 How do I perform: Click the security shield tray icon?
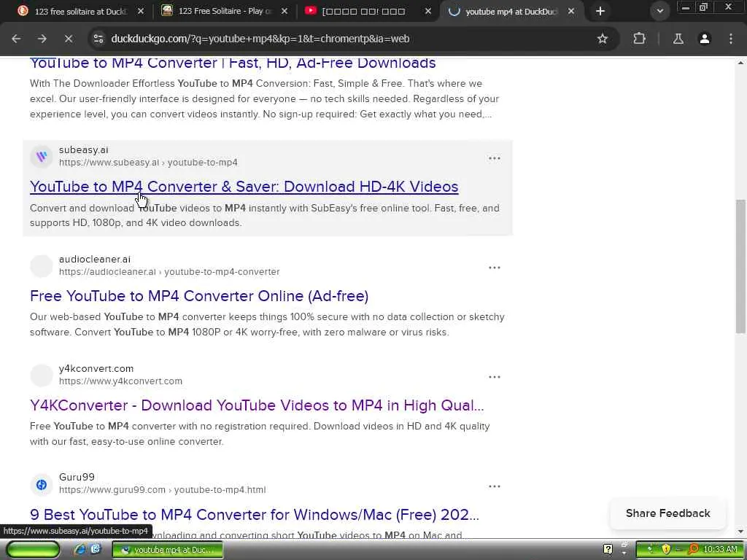click(666, 550)
